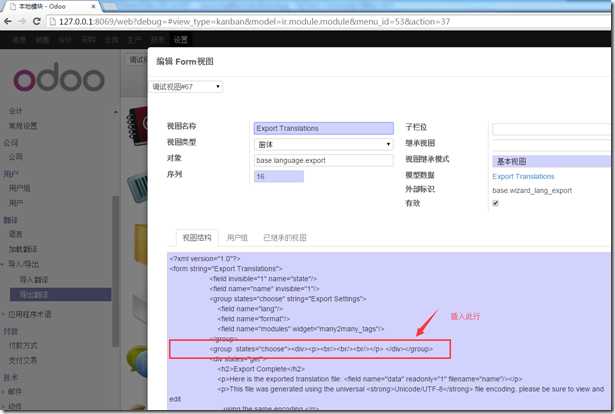
Task: Open the Export Translations 模型数据 link
Action: coord(523,176)
